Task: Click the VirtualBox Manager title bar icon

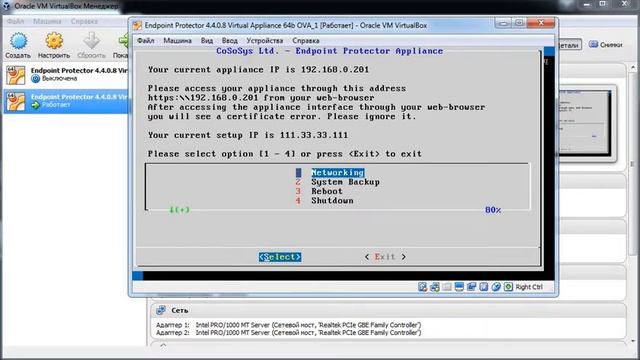Action: pos(6,6)
